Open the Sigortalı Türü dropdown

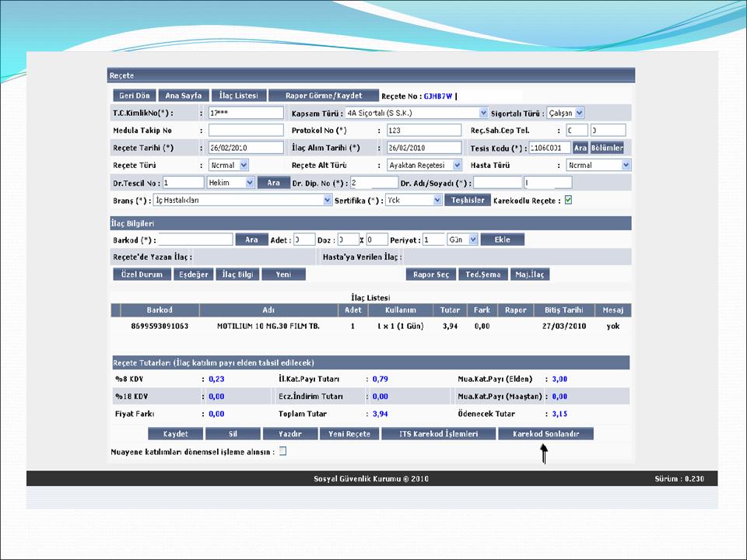tap(579, 113)
